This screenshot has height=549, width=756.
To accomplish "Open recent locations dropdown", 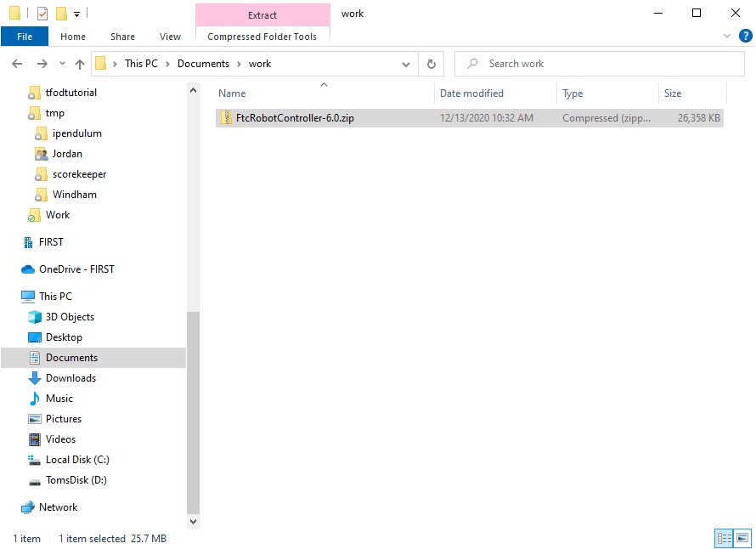I will (x=60, y=64).
